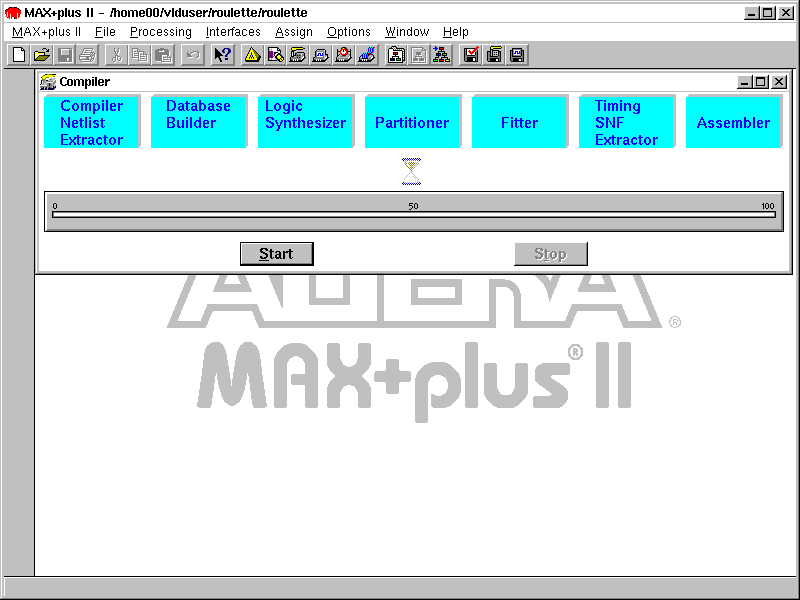
Task: Open the Floorplan Editor icon
Action: 275,55
